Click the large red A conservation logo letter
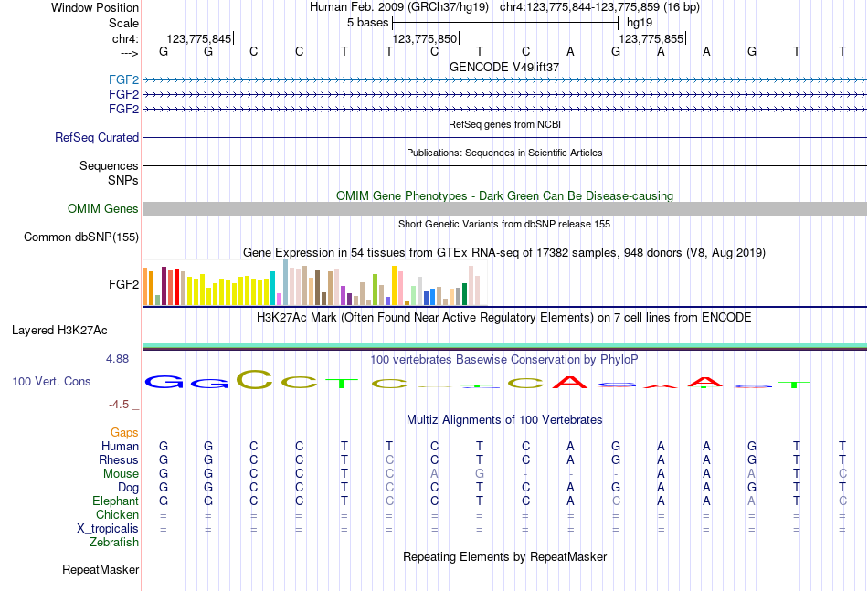Viewport: 868px width, 591px height. click(x=569, y=382)
